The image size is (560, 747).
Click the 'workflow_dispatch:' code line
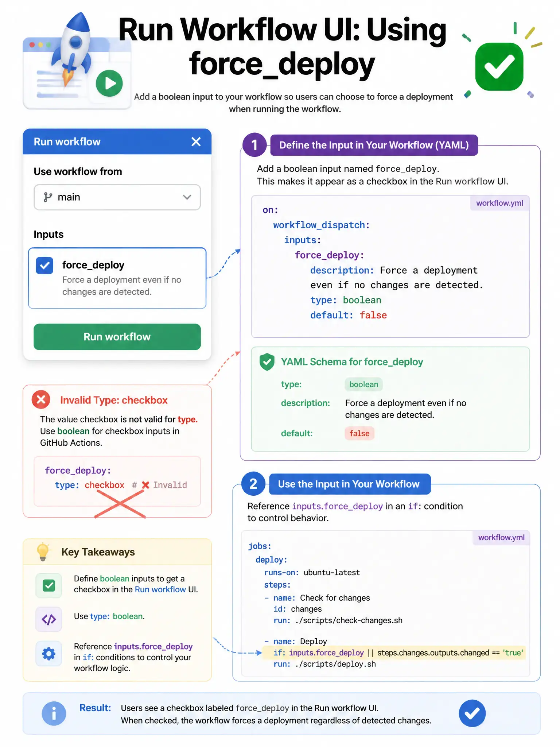[322, 225]
